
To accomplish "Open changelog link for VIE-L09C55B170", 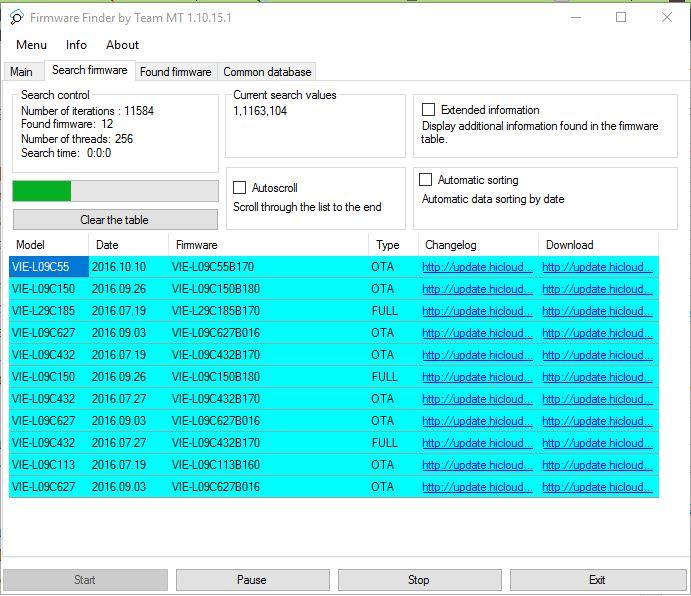I will pyautogui.click(x=477, y=267).
